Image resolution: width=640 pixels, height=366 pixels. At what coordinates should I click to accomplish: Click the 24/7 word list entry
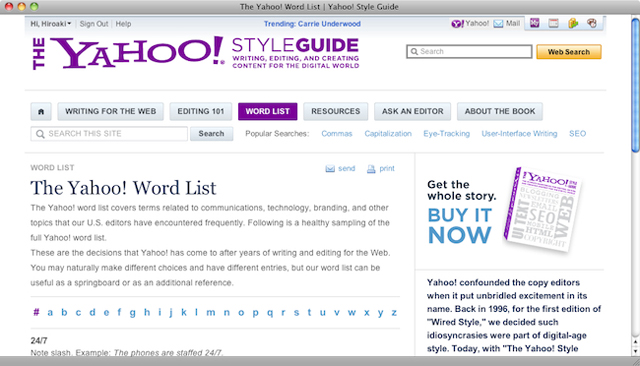[39, 341]
